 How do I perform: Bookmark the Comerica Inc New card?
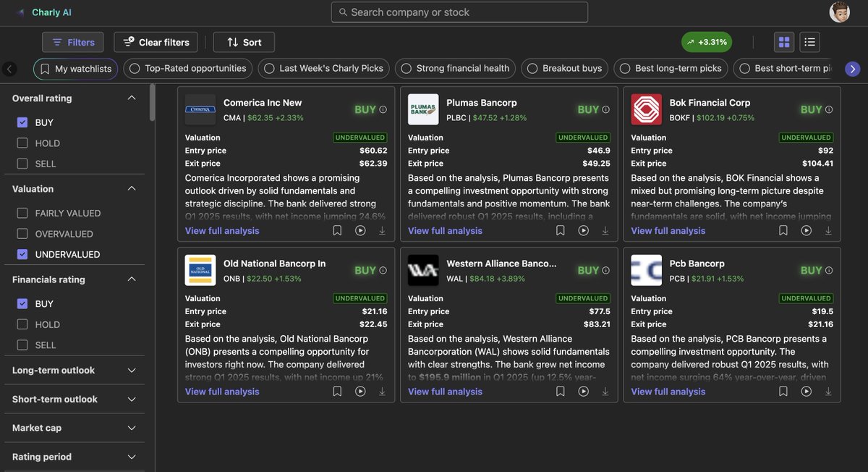tap(337, 230)
